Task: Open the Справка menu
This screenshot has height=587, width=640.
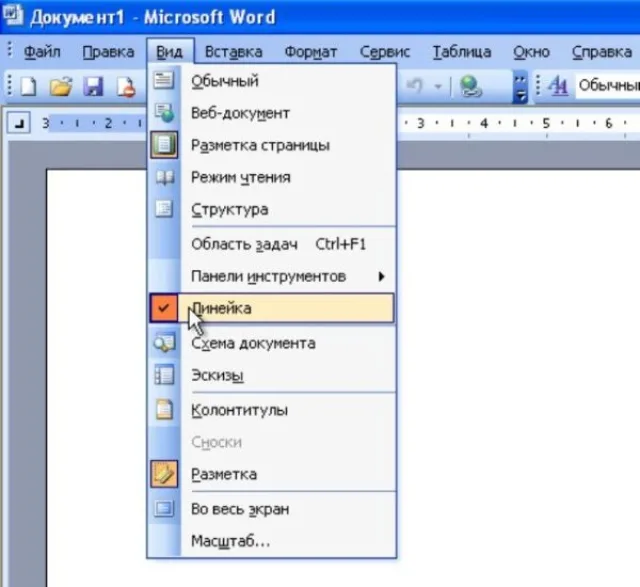Action: point(602,52)
